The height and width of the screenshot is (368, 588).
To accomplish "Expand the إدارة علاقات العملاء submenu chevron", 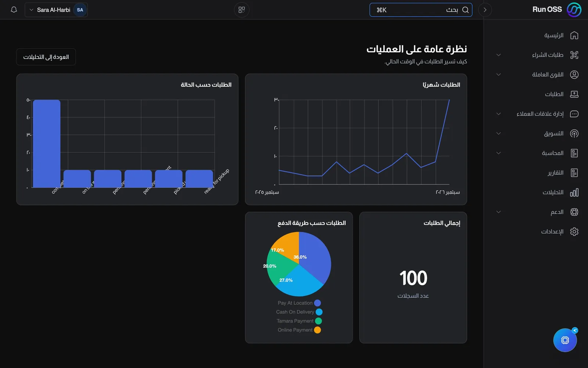I will 499,114.
